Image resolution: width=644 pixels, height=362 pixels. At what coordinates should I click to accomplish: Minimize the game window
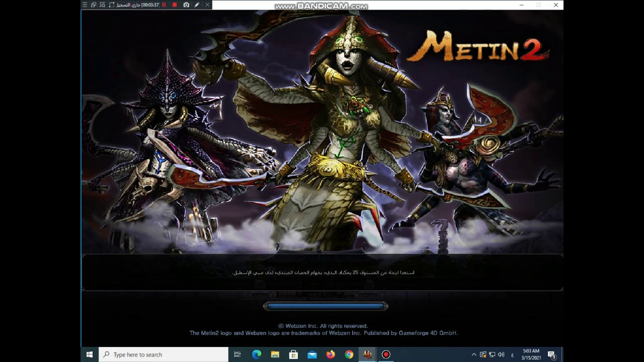tap(522, 5)
